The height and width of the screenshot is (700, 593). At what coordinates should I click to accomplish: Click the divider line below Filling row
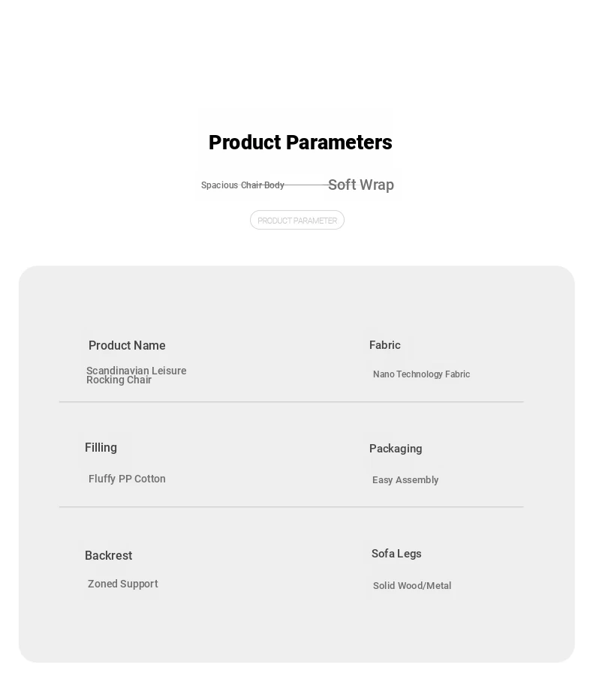291,506
